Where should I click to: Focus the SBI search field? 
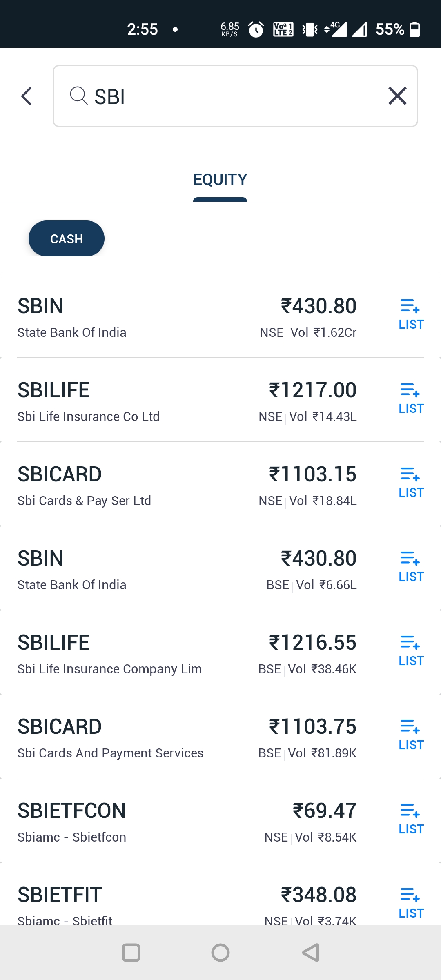(x=235, y=96)
